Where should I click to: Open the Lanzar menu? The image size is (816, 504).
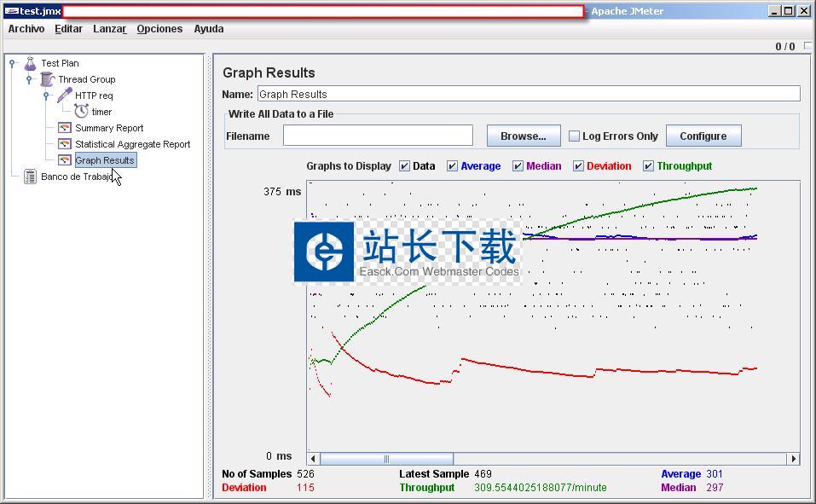click(109, 28)
